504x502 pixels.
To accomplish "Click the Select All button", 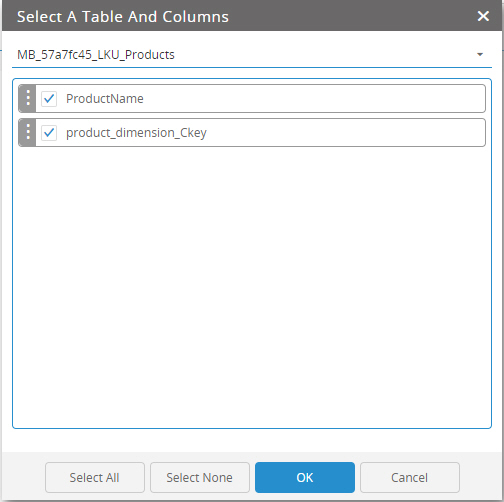I will coord(95,477).
